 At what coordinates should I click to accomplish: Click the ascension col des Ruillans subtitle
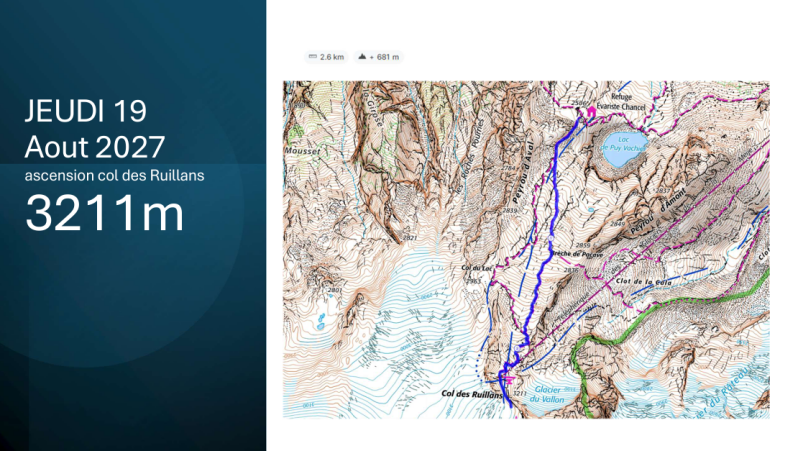tap(115, 176)
